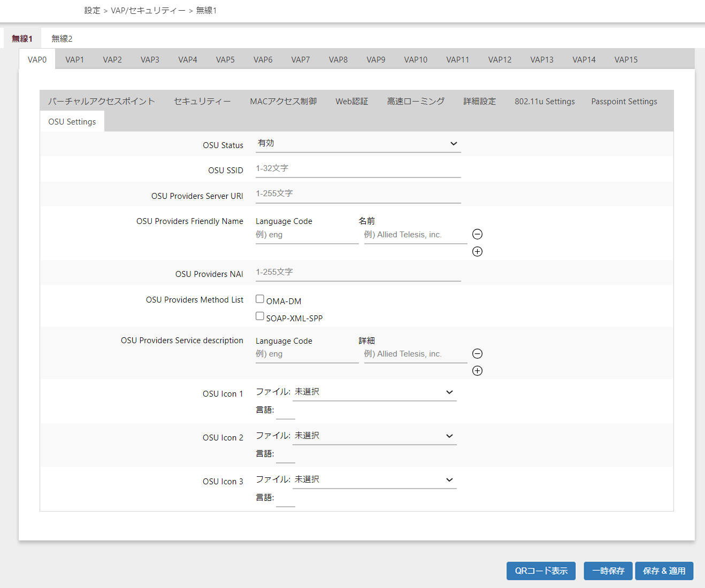Select the VAP5 tab
This screenshot has height=588, width=705.
point(225,60)
